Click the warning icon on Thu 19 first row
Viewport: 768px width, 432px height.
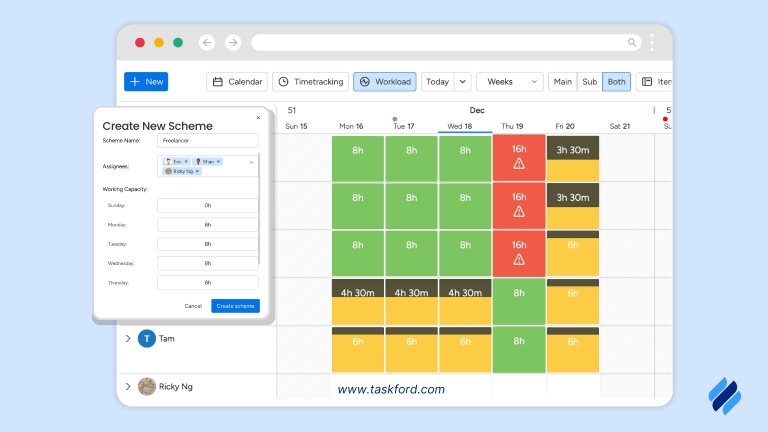coord(519,164)
